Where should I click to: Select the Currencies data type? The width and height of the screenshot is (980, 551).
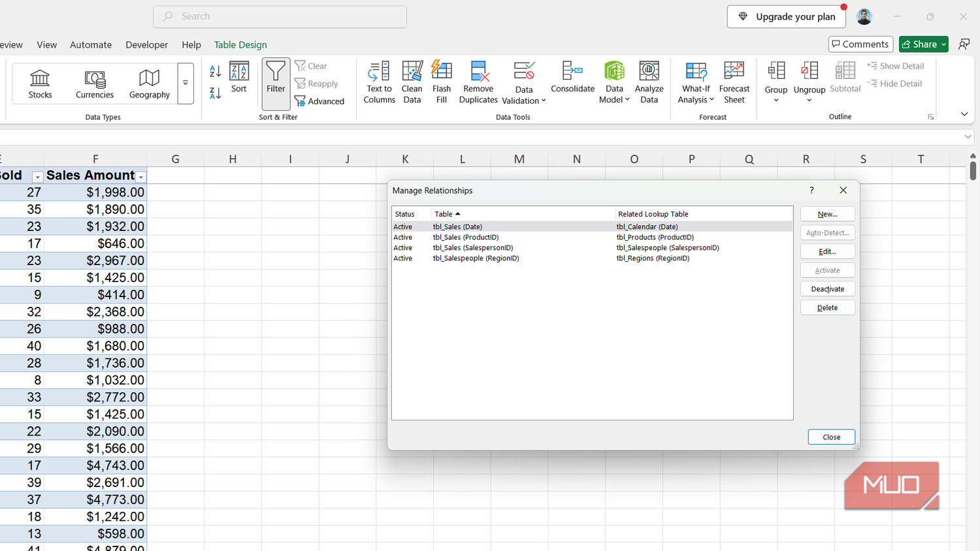pyautogui.click(x=95, y=84)
